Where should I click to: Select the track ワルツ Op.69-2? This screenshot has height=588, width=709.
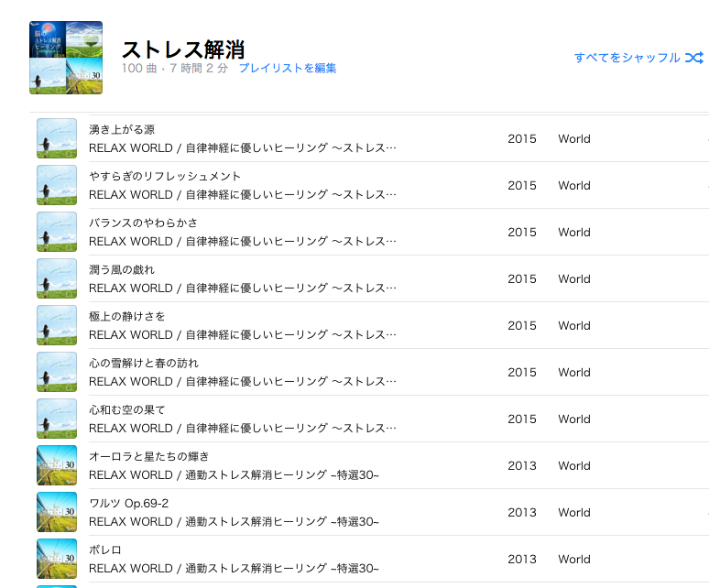(129, 503)
